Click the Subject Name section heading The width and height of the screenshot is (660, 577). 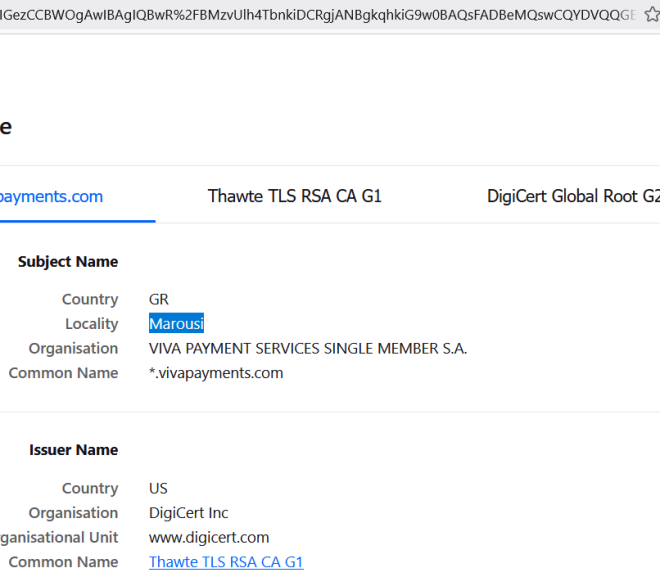(x=68, y=261)
